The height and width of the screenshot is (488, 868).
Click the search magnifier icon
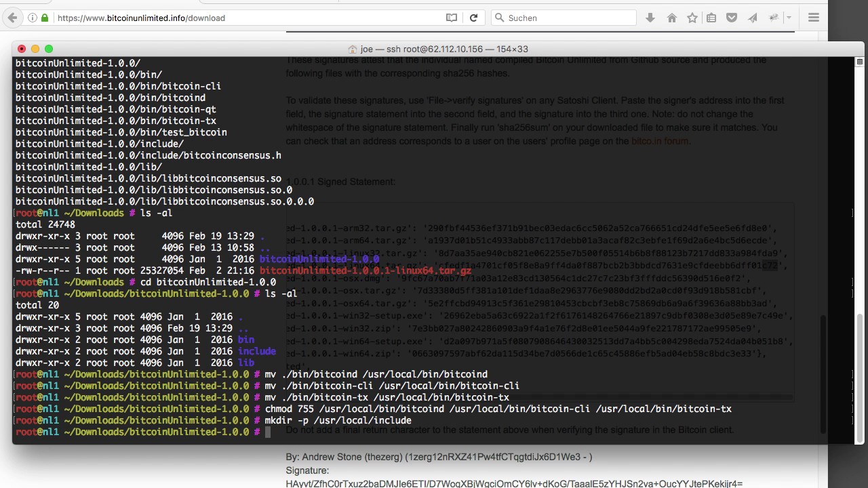click(500, 18)
